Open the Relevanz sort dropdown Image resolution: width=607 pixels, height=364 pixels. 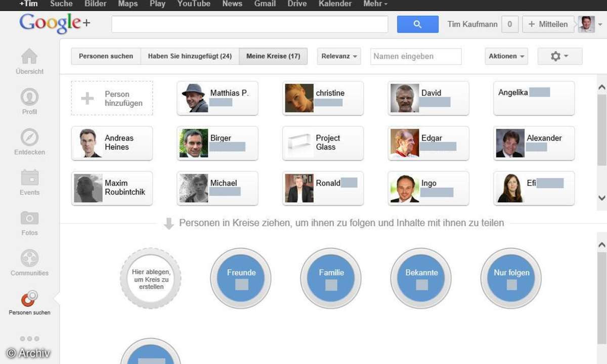(x=339, y=56)
